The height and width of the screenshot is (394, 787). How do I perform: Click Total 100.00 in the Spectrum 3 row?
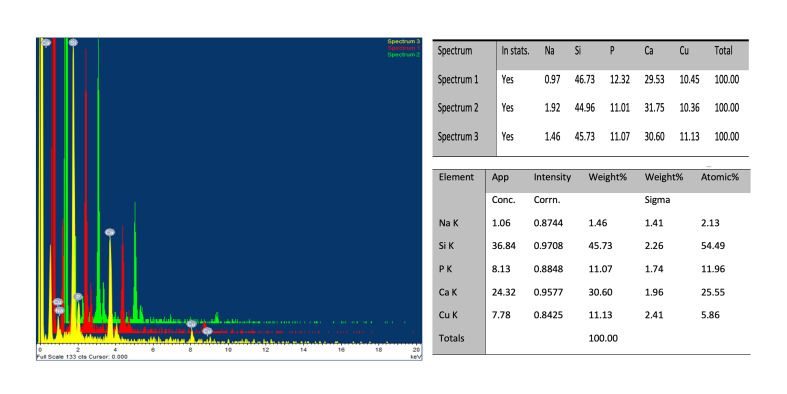click(x=727, y=137)
